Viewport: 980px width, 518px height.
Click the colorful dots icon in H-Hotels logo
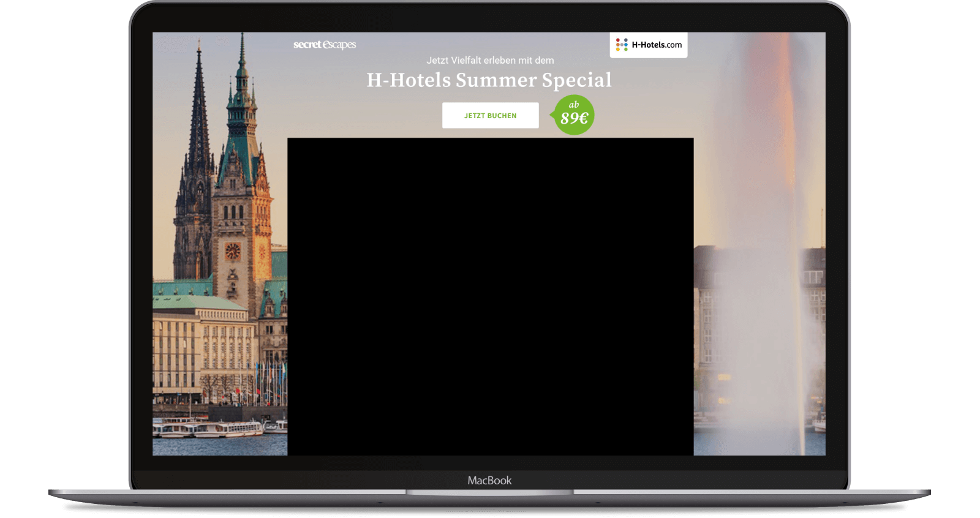(622, 45)
